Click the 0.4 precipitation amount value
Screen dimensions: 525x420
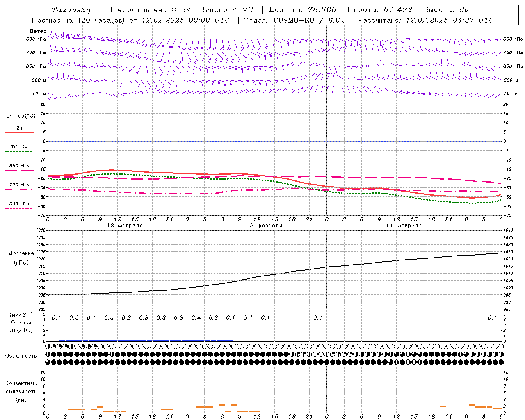196,318
